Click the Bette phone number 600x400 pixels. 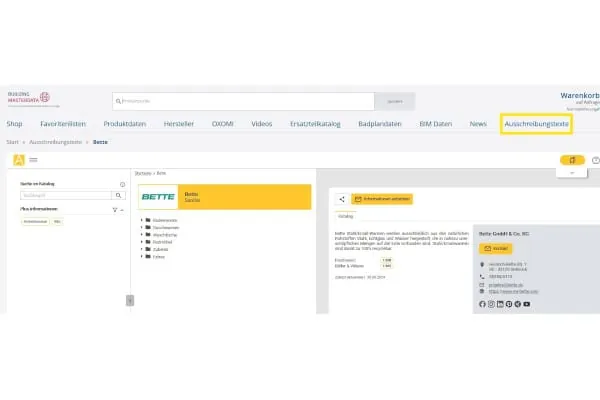pos(500,276)
